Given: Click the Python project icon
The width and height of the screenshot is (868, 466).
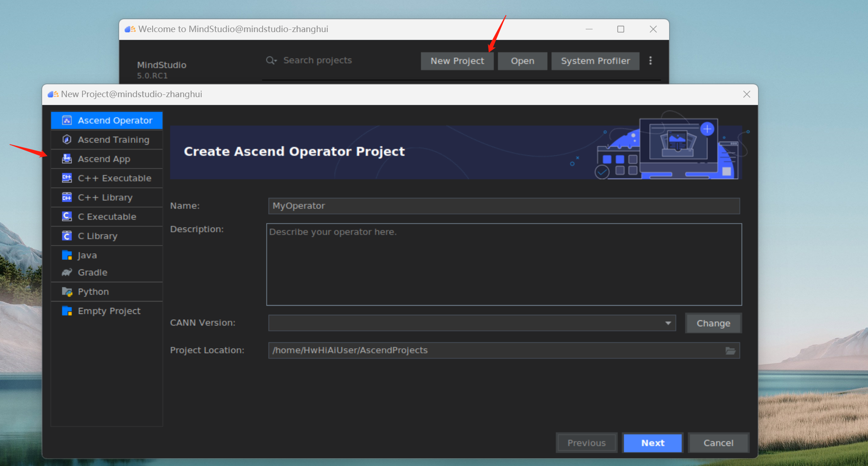Looking at the screenshot, I should coord(67,292).
